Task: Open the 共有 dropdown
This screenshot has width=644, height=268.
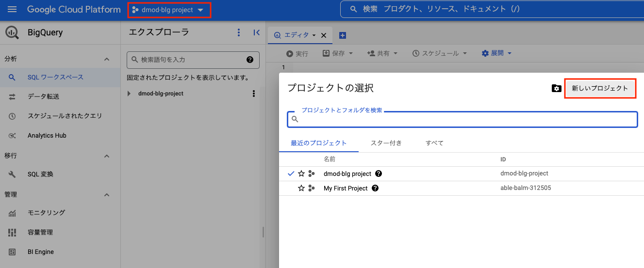Action: click(x=382, y=53)
